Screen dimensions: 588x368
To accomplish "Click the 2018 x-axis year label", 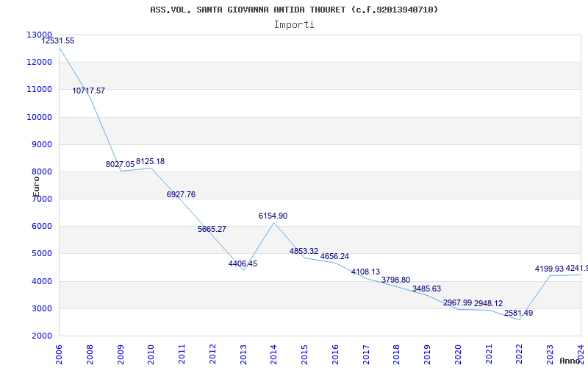I will point(396,355).
